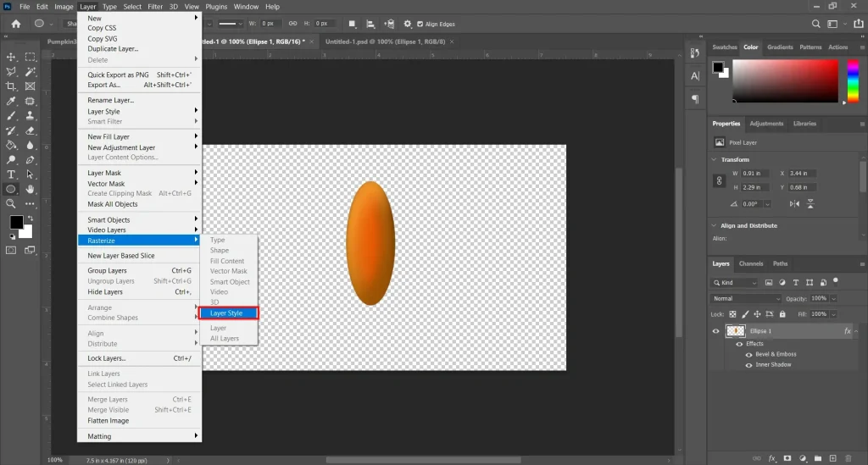The image size is (868, 465).
Task: Toggle lock transparent pixels
Action: click(732, 314)
